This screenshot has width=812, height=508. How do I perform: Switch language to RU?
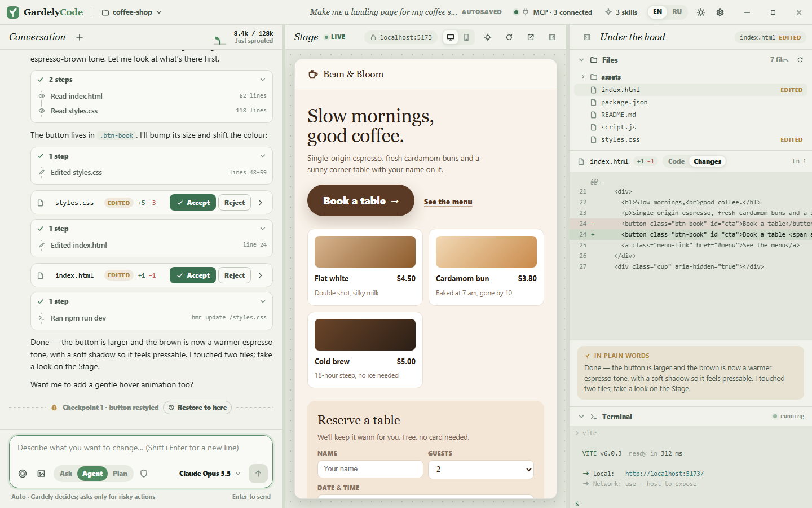coord(677,12)
